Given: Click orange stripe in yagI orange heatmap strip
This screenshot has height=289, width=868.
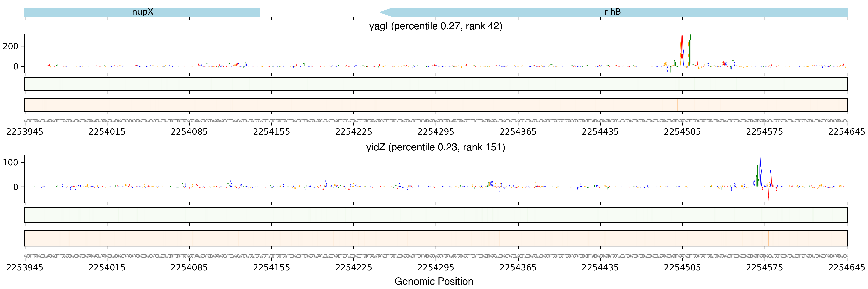Looking at the screenshot, I should (678, 105).
